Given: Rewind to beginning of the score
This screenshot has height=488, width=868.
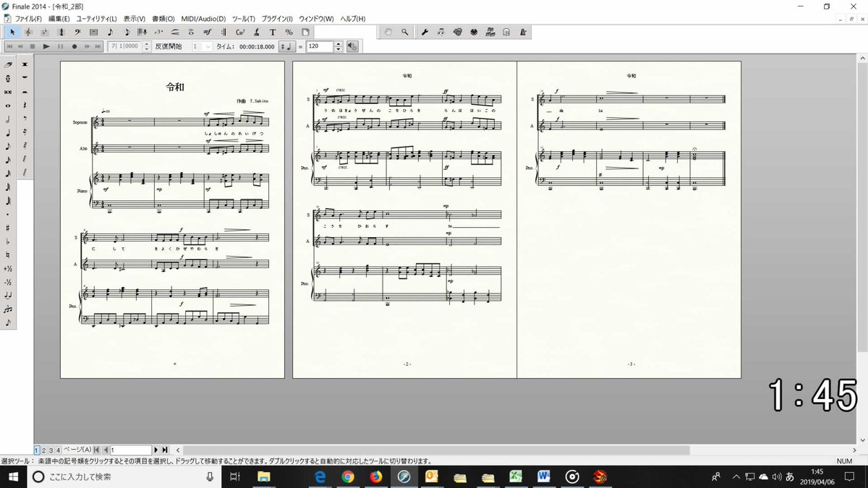Looking at the screenshot, I should coord(9,46).
